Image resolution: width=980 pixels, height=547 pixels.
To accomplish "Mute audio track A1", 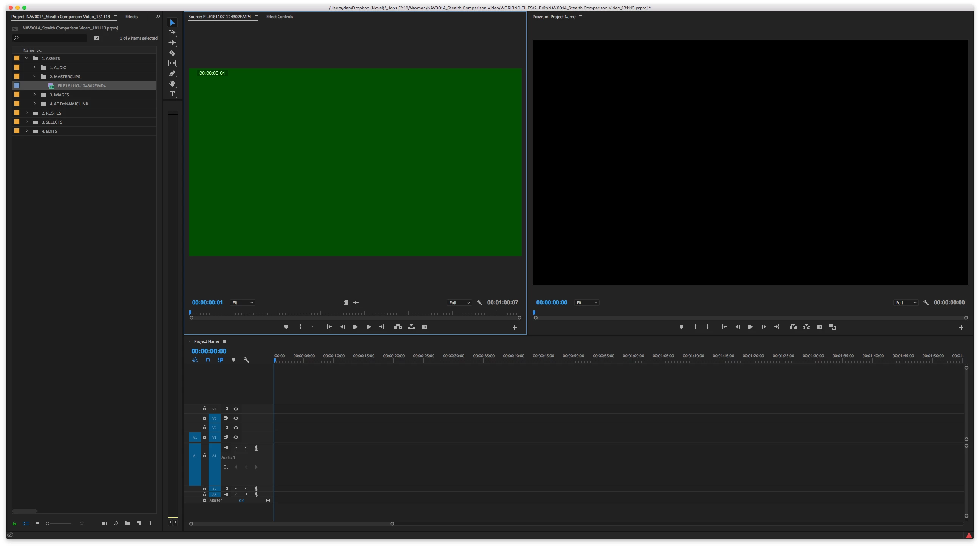I will click(236, 448).
